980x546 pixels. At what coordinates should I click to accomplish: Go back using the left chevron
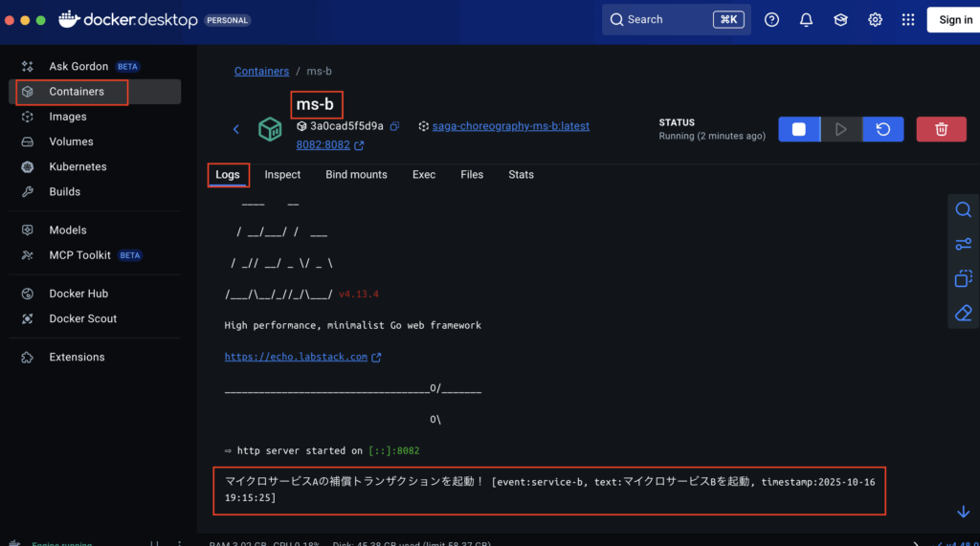[236, 129]
